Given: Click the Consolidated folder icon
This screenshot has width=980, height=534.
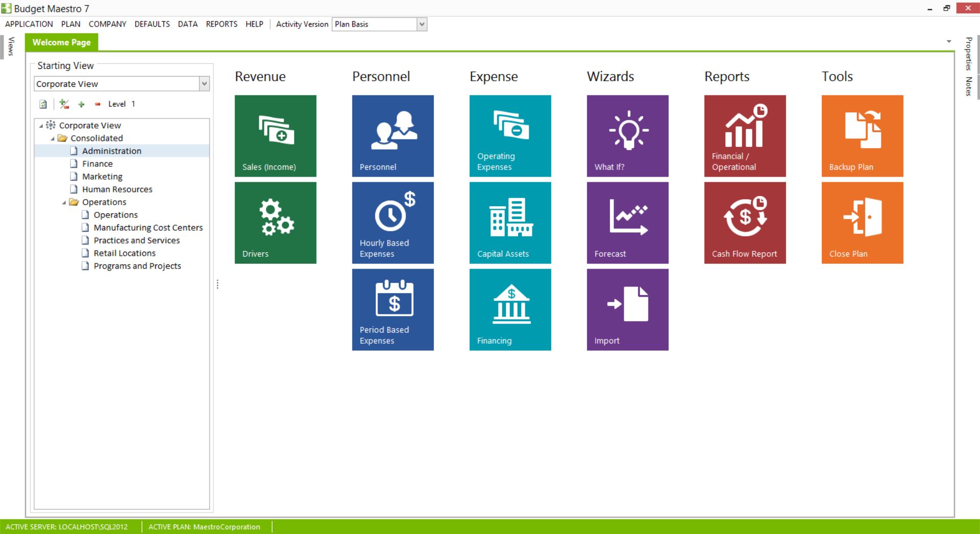Looking at the screenshot, I should coord(62,138).
